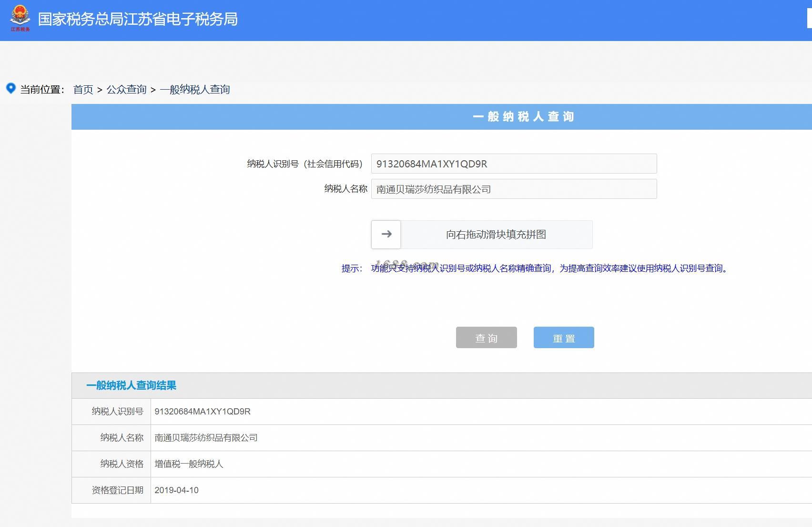
Task: Open the 公众查询 breadcrumb link
Action: click(126, 90)
